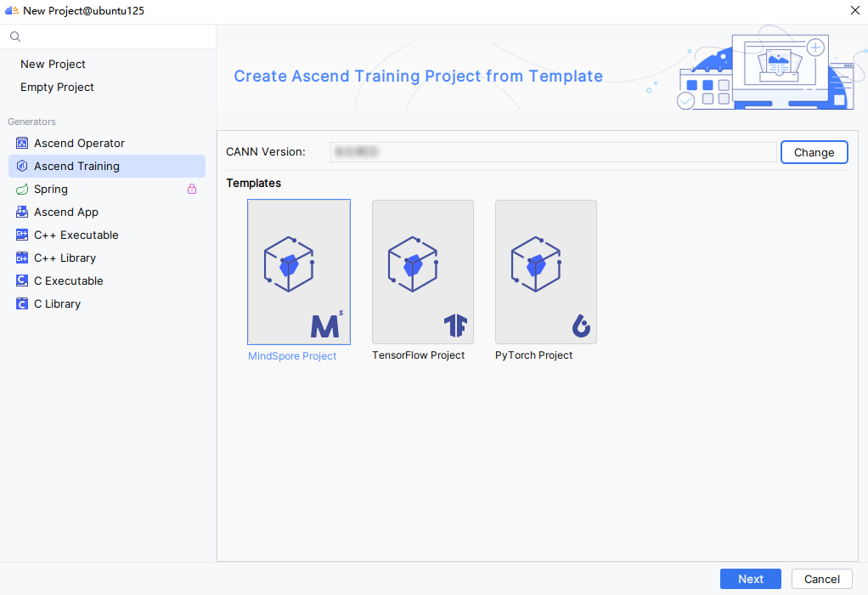Select New Project in the sidebar
This screenshot has width=868, height=595.
pyautogui.click(x=53, y=65)
